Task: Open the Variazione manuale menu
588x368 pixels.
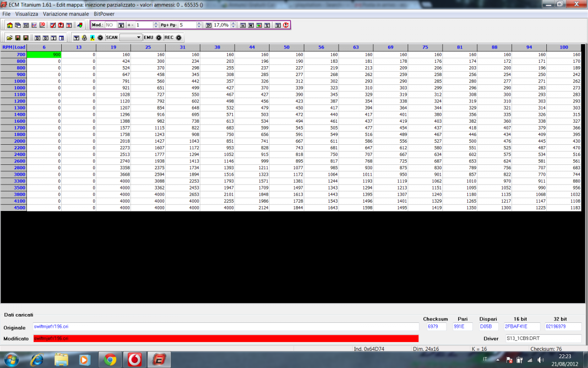Action: [x=66, y=14]
